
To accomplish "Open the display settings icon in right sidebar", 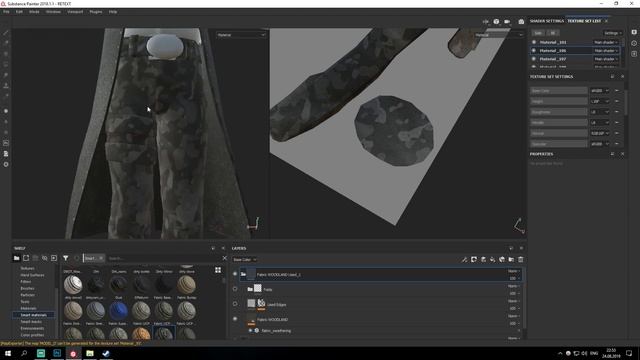I will (x=634, y=32).
